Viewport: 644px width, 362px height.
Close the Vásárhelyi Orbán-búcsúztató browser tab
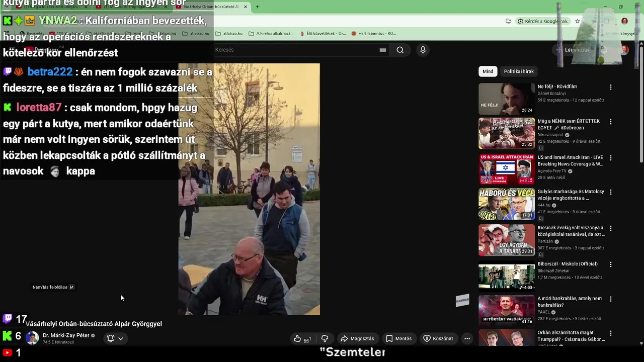246,7
